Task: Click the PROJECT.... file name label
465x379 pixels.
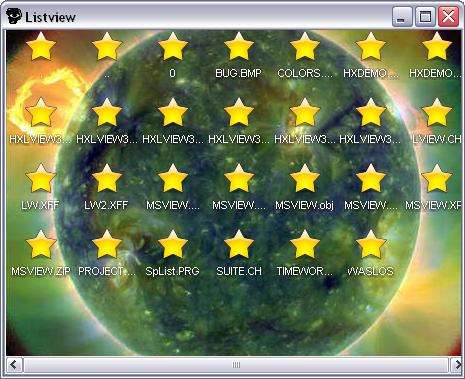Action: point(107,271)
